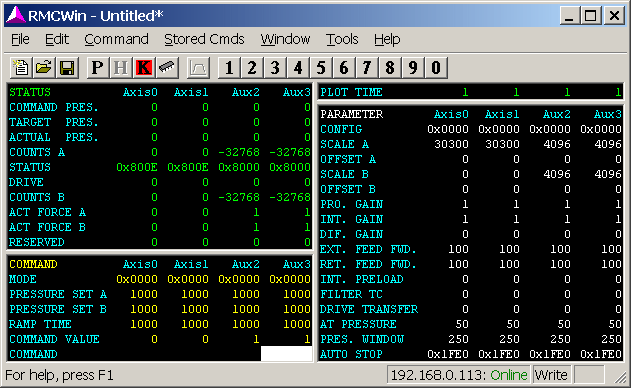
Task: Maximize the RMCWin window
Action: (591, 16)
